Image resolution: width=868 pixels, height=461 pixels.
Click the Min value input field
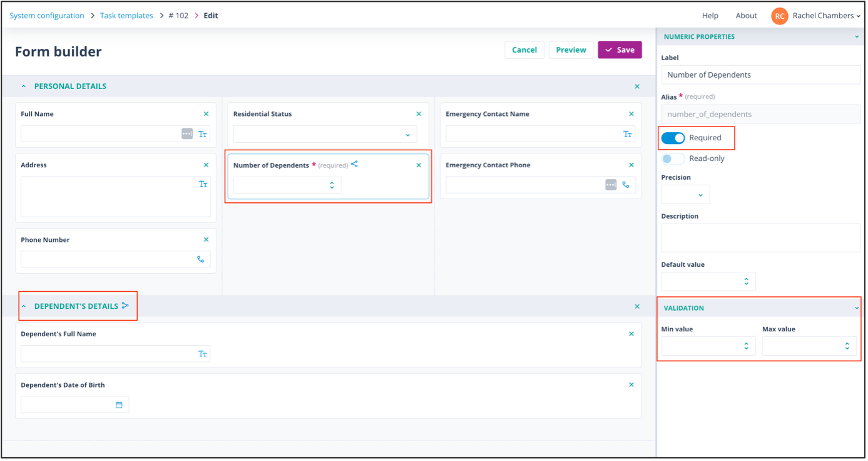[708, 346]
